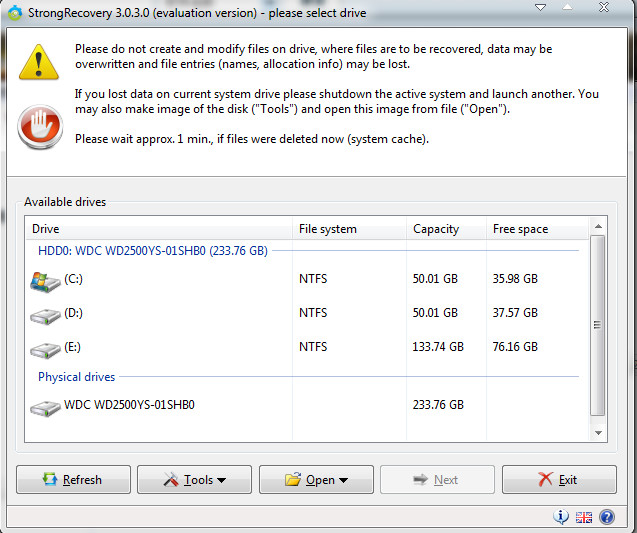Select the Windows system drive (C:) icon
The width and height of the screenshot is (637, 533).
(45, 282)
